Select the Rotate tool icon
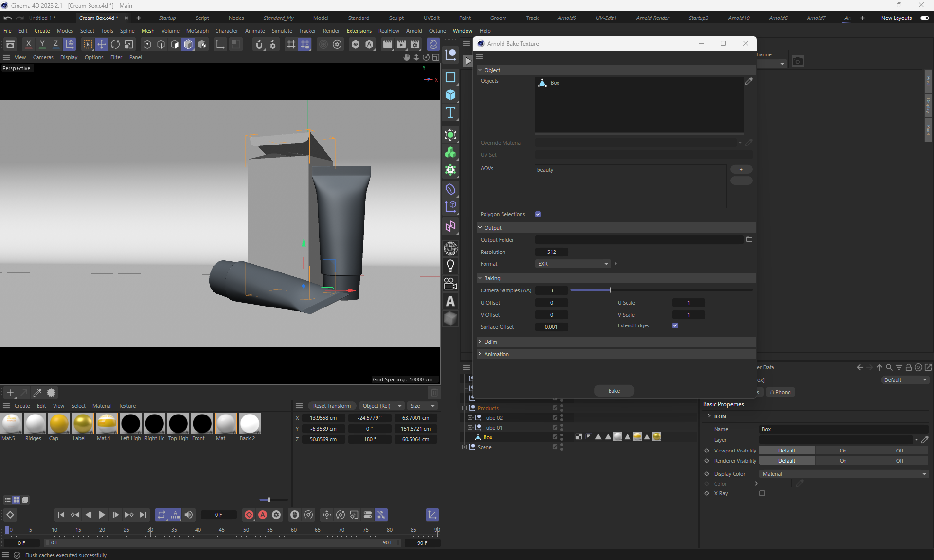 [115, 44]
